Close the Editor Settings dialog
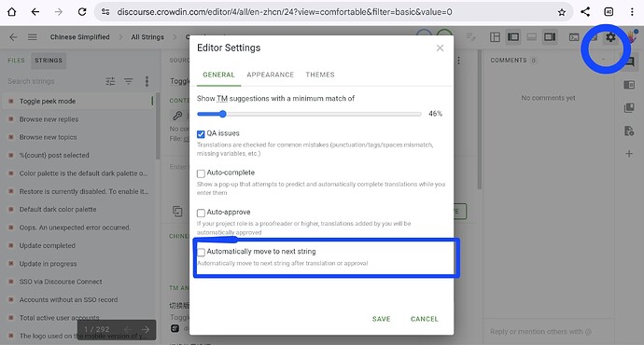The image size is (644, 345). point(440,48)
